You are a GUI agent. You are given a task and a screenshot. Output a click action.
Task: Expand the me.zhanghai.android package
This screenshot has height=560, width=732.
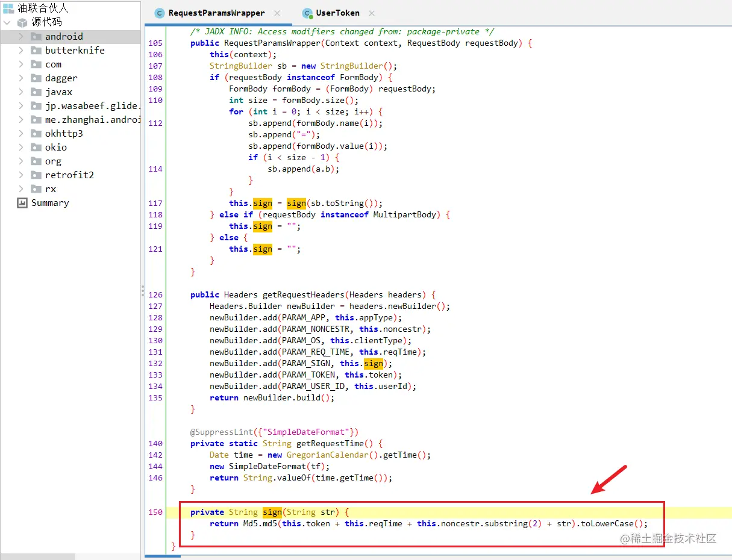pyautogui.click(x=21, y=119)
